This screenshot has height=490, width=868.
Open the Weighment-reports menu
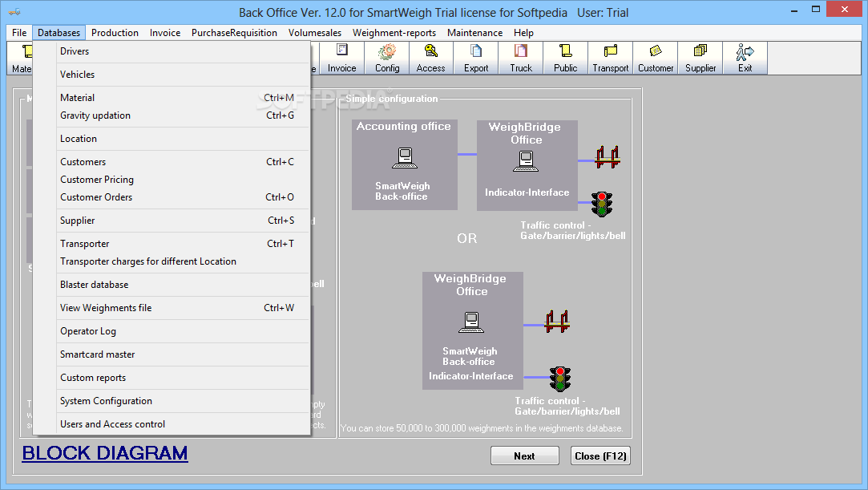point(394,33)
